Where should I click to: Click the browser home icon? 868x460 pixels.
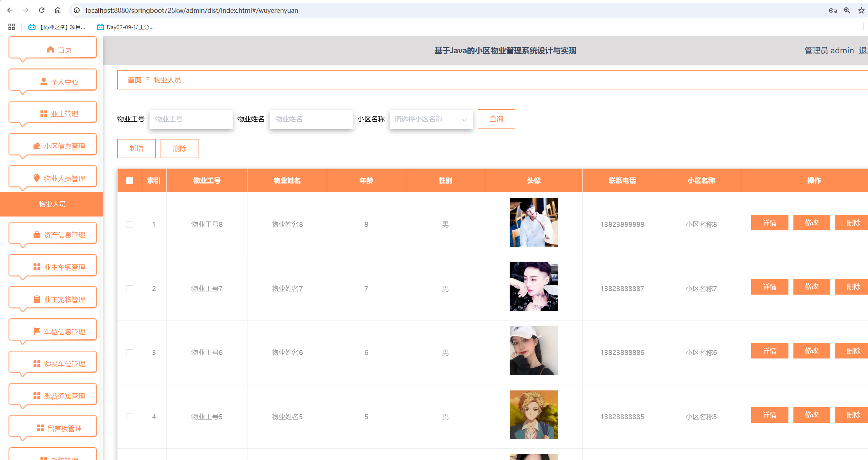[58, 10]
